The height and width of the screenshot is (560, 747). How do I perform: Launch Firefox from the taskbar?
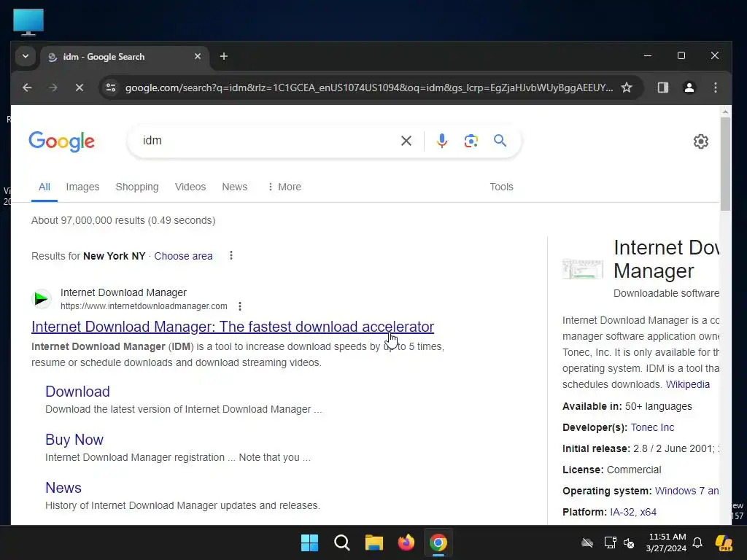(406, 542)
